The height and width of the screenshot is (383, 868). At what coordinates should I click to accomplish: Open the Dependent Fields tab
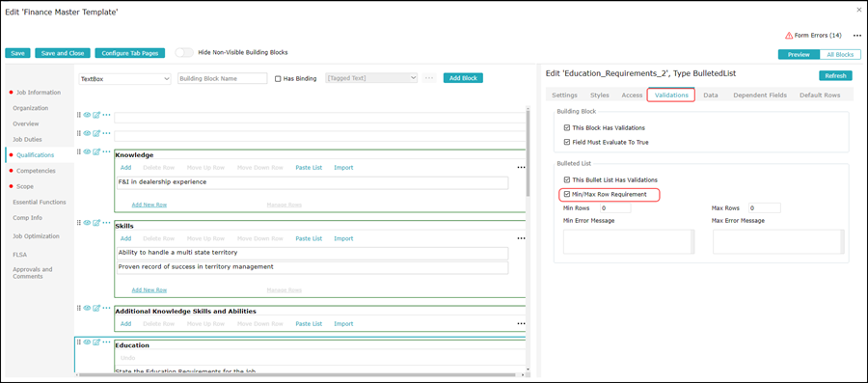click(760, 96)
